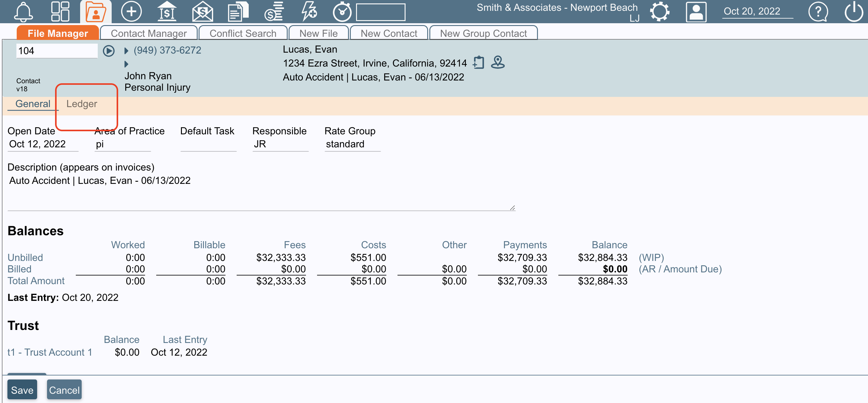
Task: Open the t1 - Trust Account 1 link
Action: tap(49, 352)
